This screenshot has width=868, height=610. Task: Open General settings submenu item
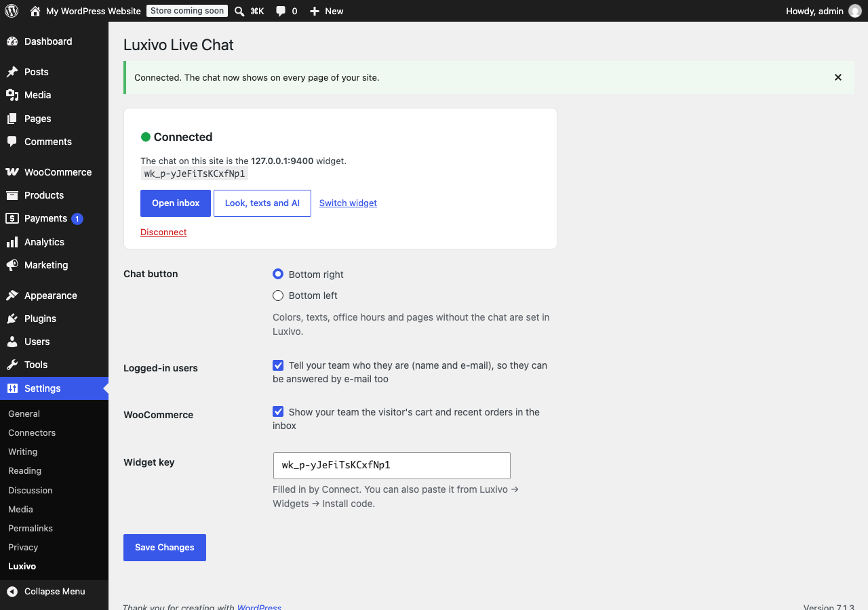54,413
